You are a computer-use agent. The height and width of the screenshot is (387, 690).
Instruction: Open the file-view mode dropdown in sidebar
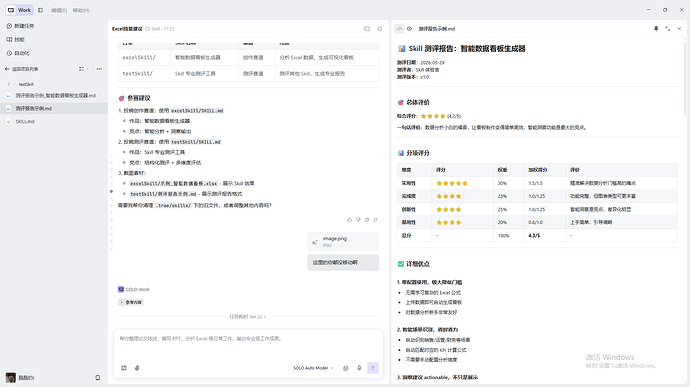coord(83,69)
